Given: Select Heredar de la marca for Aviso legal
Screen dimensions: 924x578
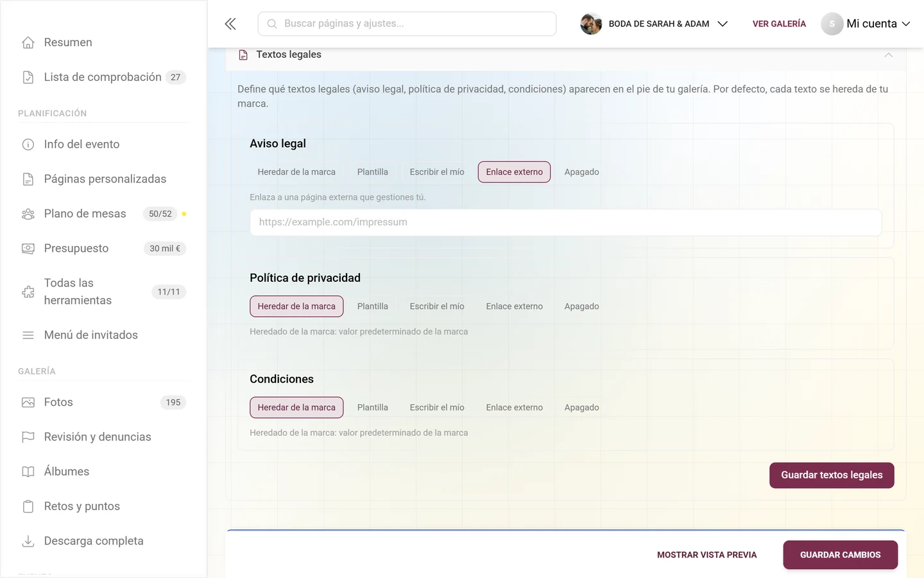Looking at the screenshot, I should pyautogui.click(x=296, y=172).
